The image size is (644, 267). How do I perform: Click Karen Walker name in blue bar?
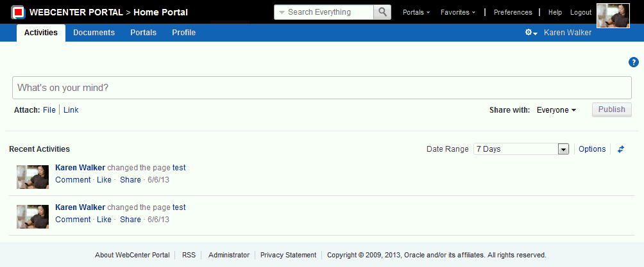point(568,33)
